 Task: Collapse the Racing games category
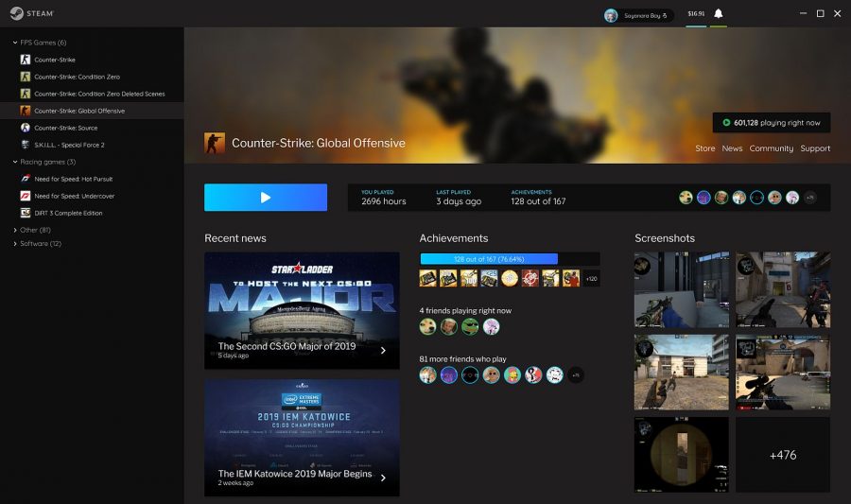click(15, 162)
